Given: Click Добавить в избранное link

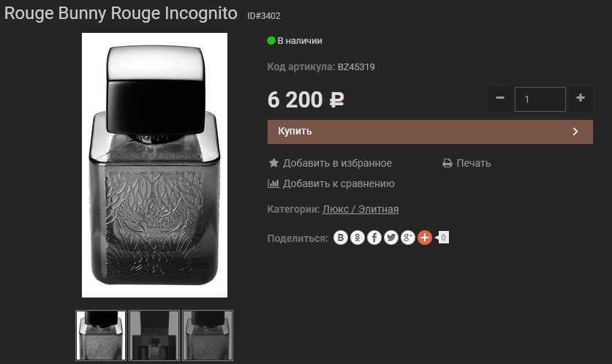Looking at the screenshot, I should [337, 163].
